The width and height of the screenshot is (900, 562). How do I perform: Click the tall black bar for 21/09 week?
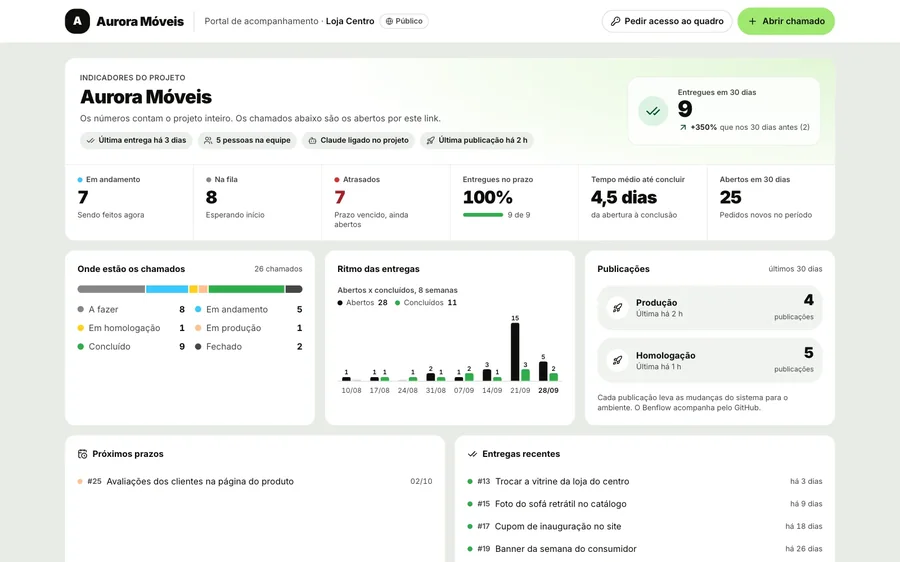point(515,352)
